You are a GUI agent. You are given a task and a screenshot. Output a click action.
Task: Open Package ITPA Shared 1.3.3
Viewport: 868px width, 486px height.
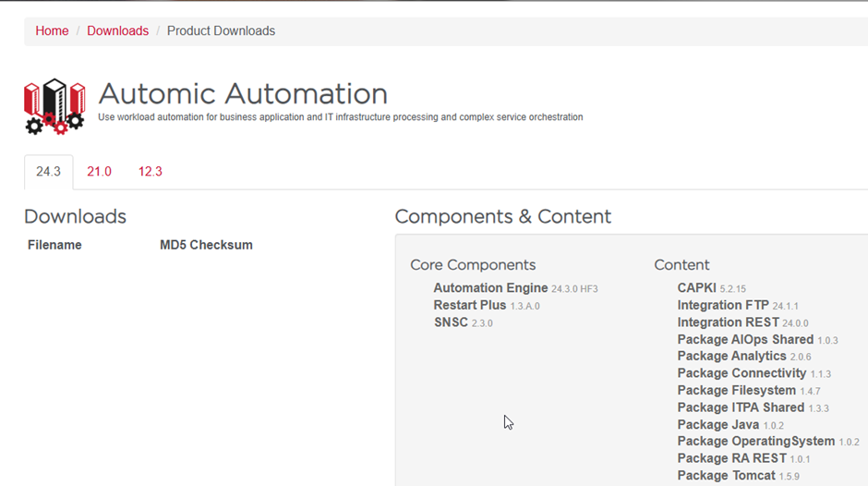click(753, 407)
